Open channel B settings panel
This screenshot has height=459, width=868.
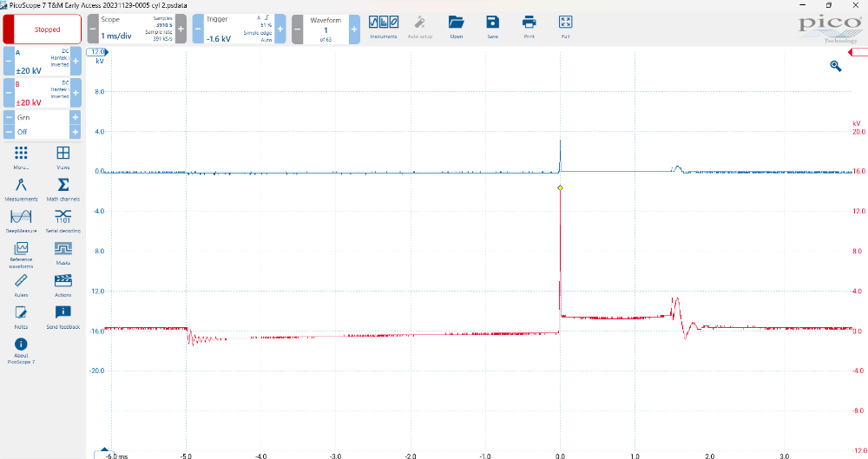pyautogui.click(x=42, y=94)
